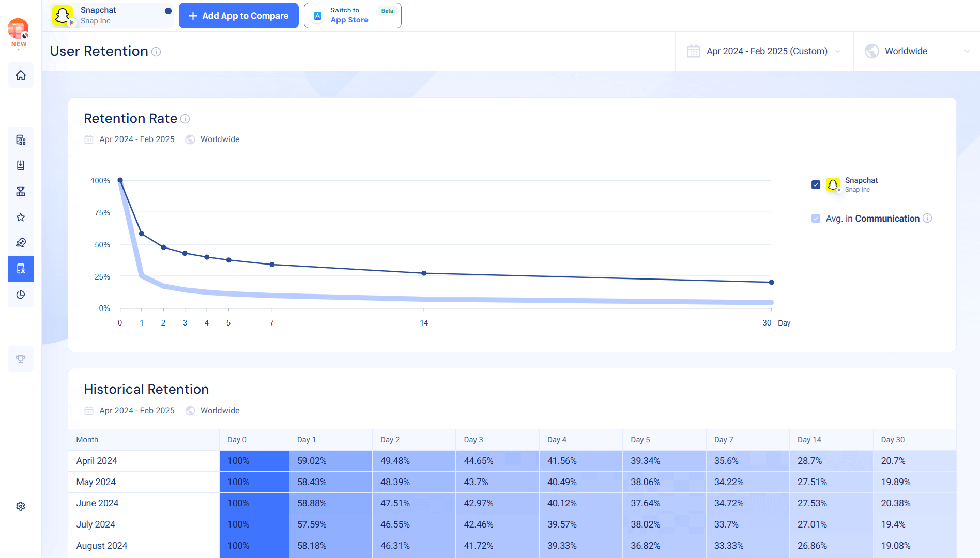This screenshot has width=980, height=558.
Task: Open the Home dashboard from the sidebar
Action: pos(21,75)
